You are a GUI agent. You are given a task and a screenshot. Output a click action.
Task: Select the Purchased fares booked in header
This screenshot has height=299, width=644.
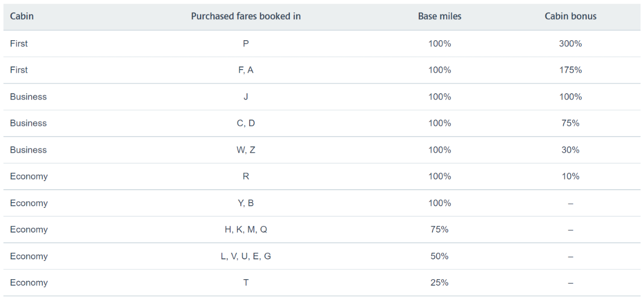click(x=246, y=16)
